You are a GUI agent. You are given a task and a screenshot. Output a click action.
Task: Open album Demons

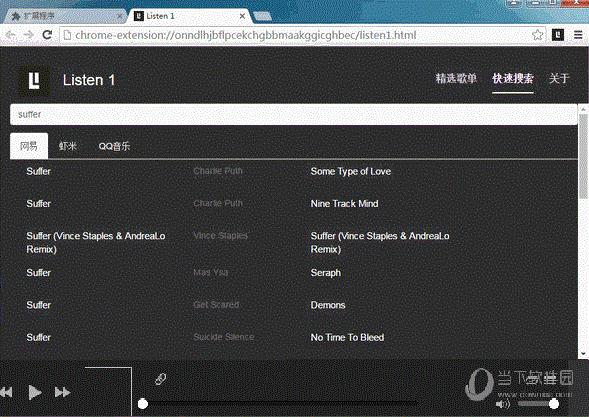[328, 305]
